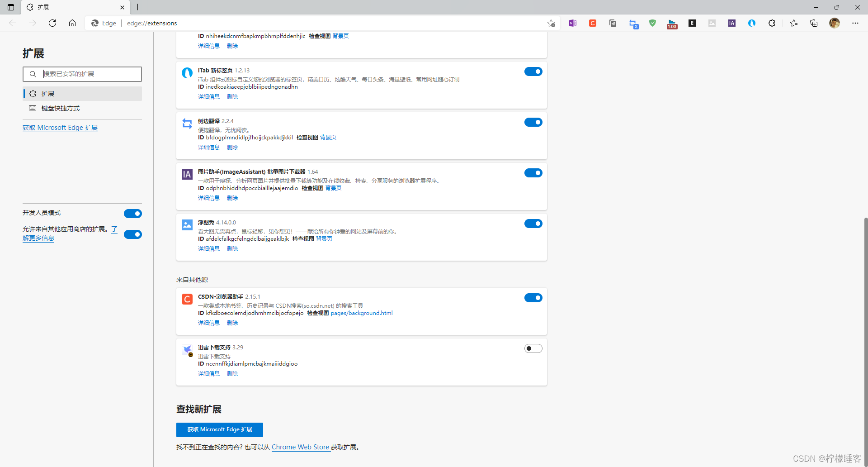Disable the CSDN·浏览器助手 toggle

point(533,298)
